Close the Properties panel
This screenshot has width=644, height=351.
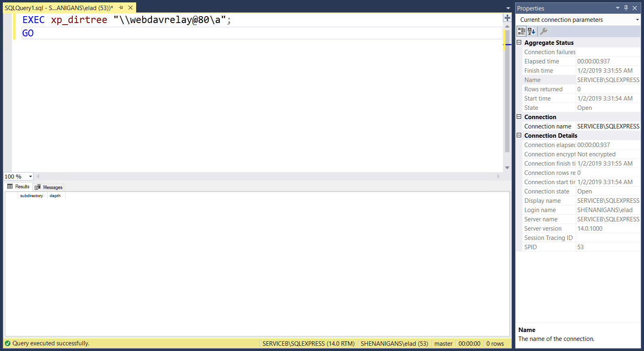pyautogui.click(x=635, y=8)
